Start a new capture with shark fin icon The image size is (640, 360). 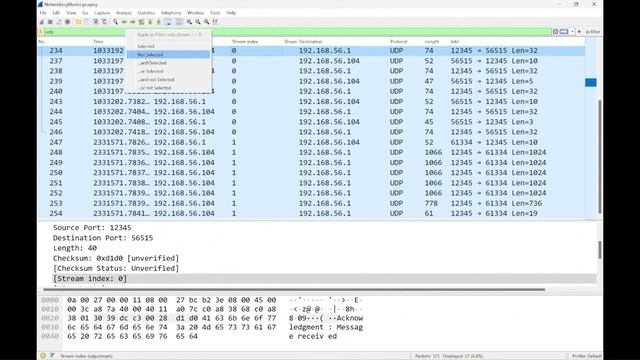[x=41, y=22]
